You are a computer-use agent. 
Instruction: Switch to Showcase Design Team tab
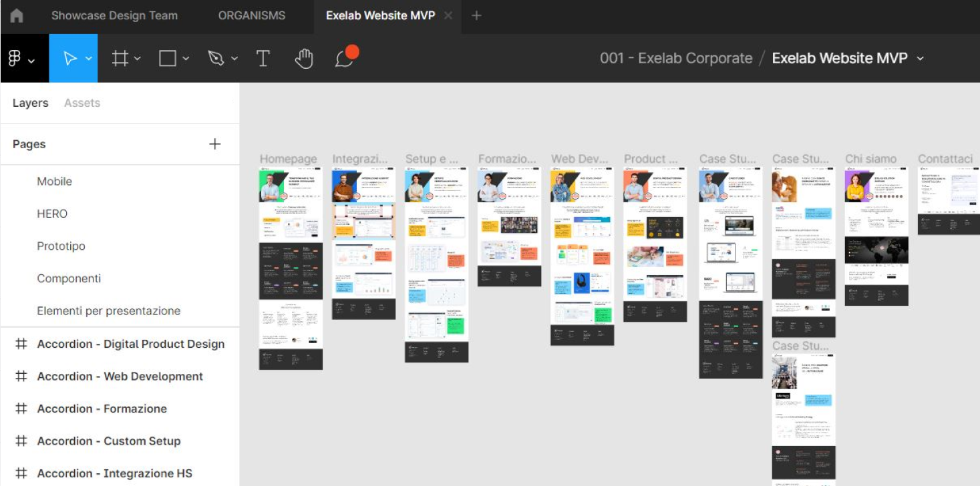point(114,16)
